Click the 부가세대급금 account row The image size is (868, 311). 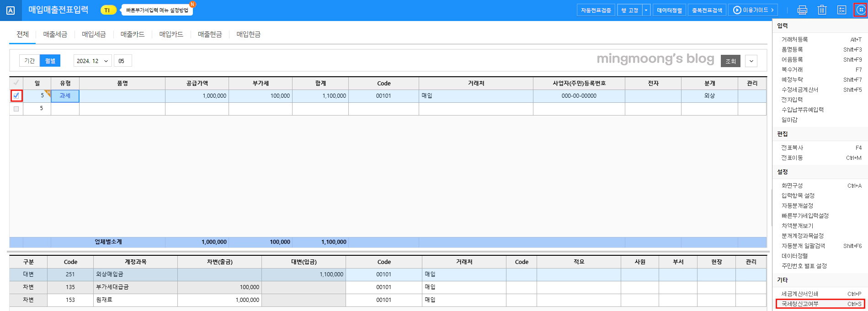click(388, 287)
